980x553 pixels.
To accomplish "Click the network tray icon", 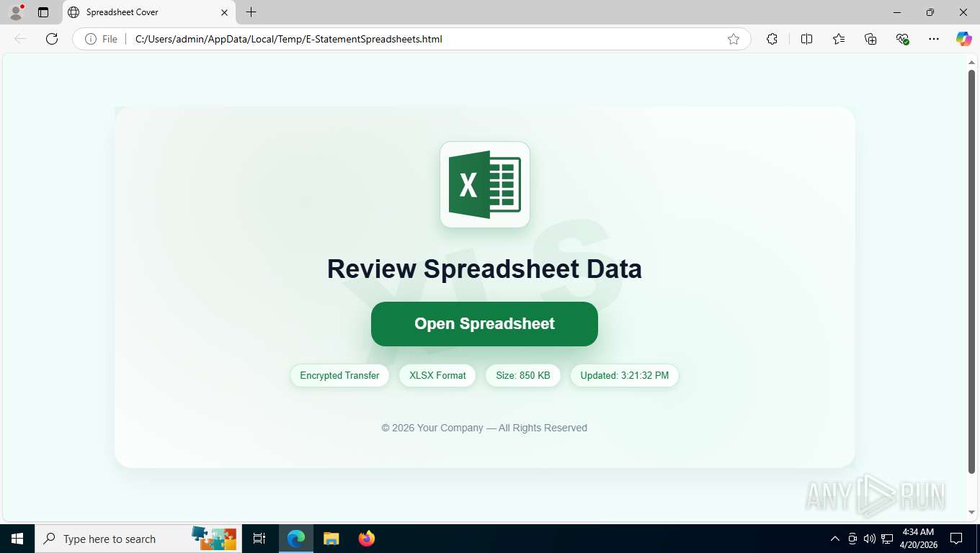I will point(887,539).
